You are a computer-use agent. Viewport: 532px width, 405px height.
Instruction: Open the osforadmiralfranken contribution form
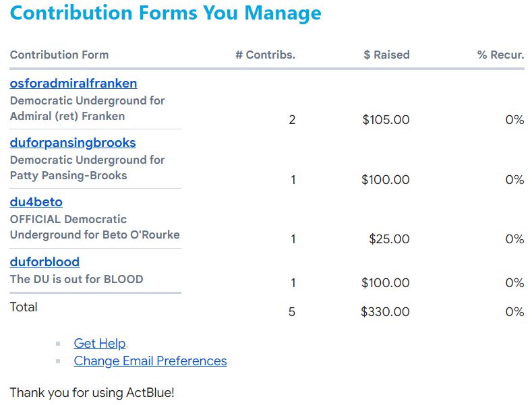[73, 84]
